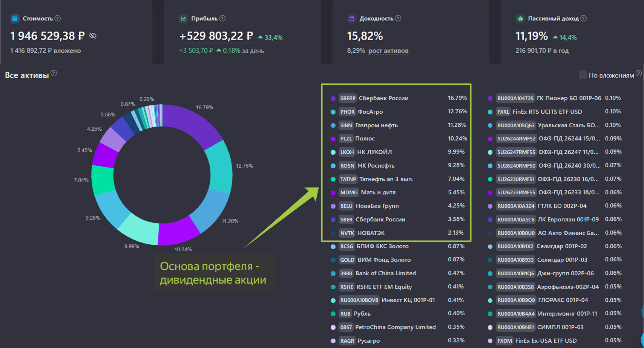Open RU000A10BNE1 СИМПЛ 001Р-03 row
Viewport: 644px width, 348px height.
point(555,327)
